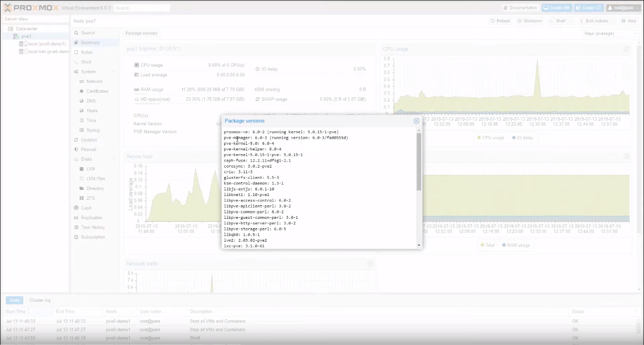Image resolution: width=644 pixels, height=345 pixels.
Task: Toggle the CPU usage legend item
Action: 491,138
